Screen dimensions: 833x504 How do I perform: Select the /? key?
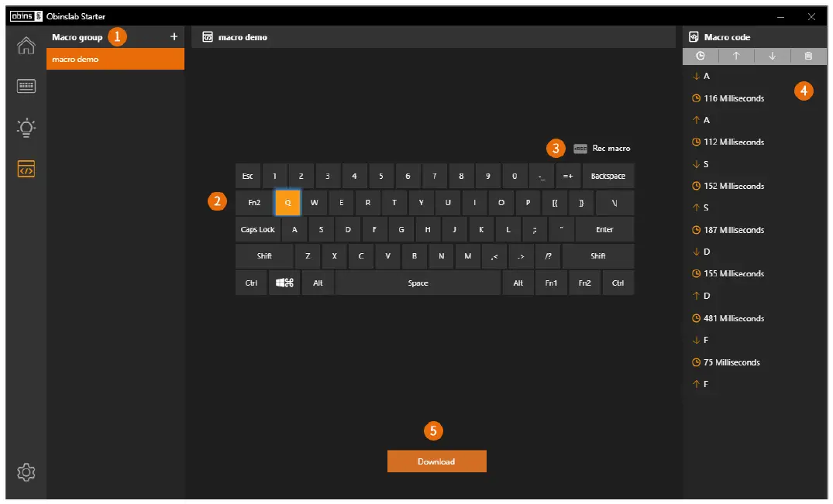pos(548,255)
